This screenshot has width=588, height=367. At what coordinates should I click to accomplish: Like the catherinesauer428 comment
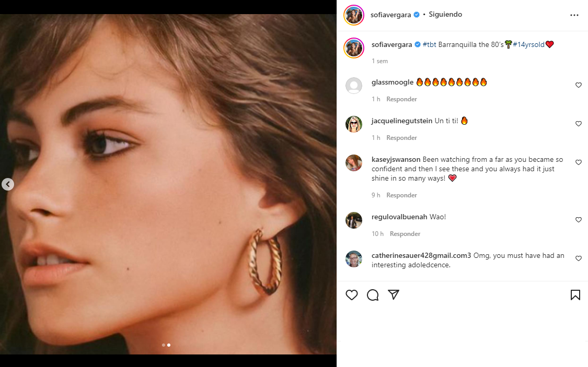click(x=578, y=258)
